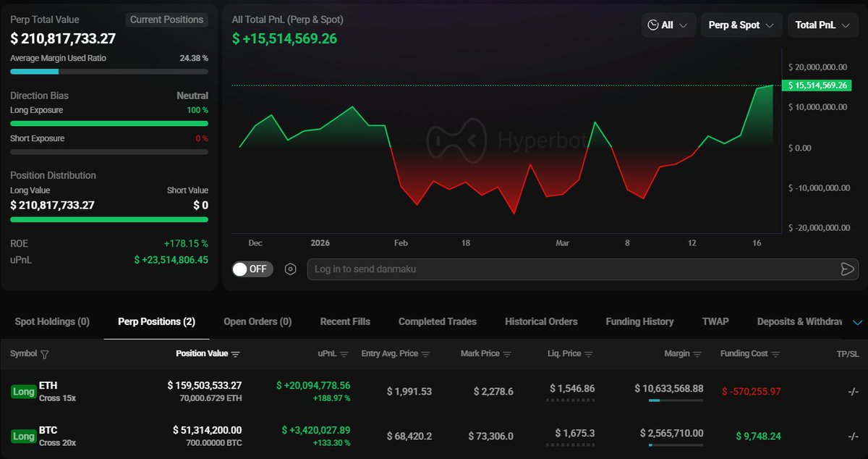Image resolution: width=868 pixels, height=459 pixels.
Task: Open the Completed Trades tab
Action: point(437,321)
